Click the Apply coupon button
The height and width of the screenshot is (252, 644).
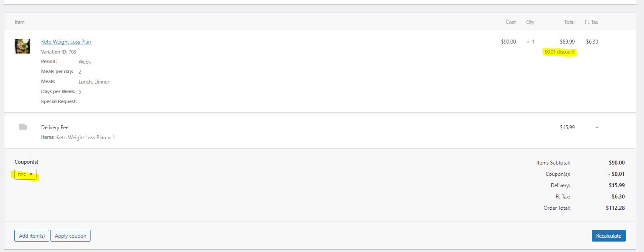pos(70,236)
